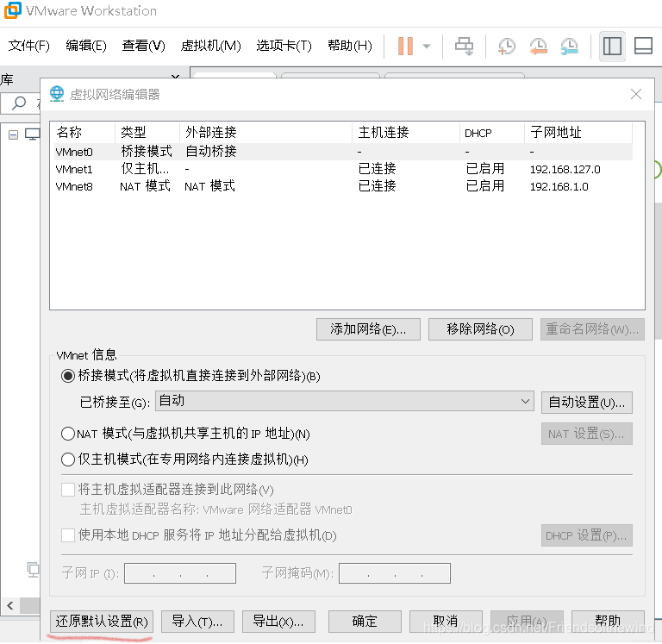The image size is (662, 644).
Task: Select the VMnet8 NAT network row
Action: (343, 186)
